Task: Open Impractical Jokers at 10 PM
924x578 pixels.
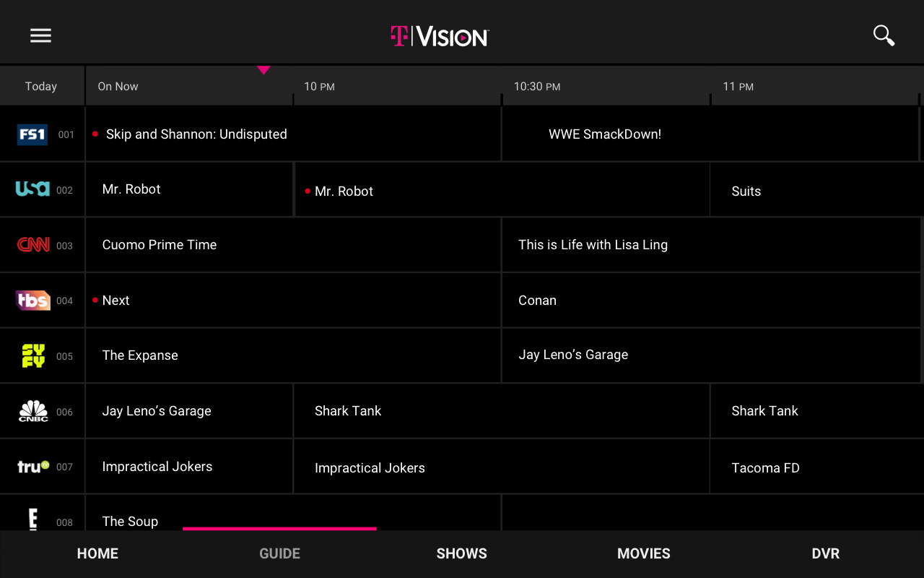Action: pyautogui.click(x=502, y=466)
